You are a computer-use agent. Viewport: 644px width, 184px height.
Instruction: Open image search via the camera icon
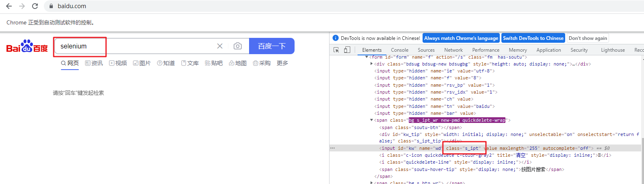[x=238, y=46]
